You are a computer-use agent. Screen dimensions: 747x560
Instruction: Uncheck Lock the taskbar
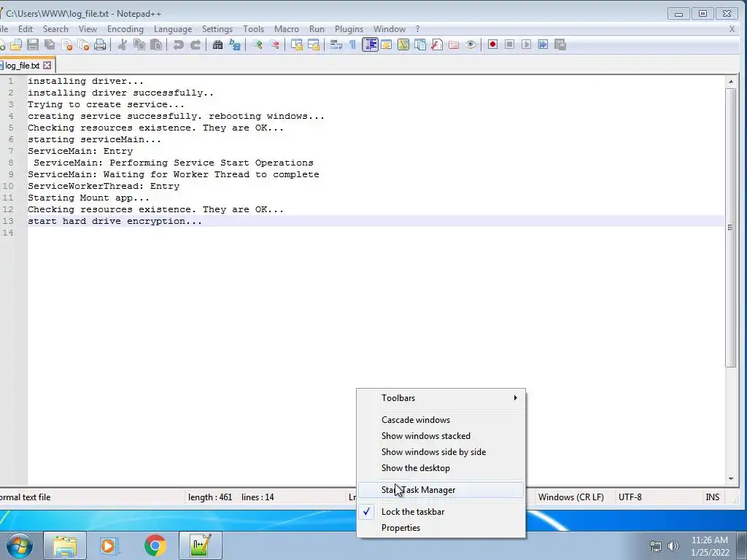(441, 512)
